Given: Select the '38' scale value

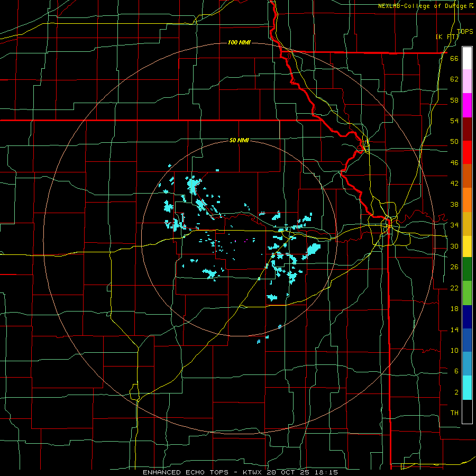Looking at the screenshot, I should click(454, 204).
